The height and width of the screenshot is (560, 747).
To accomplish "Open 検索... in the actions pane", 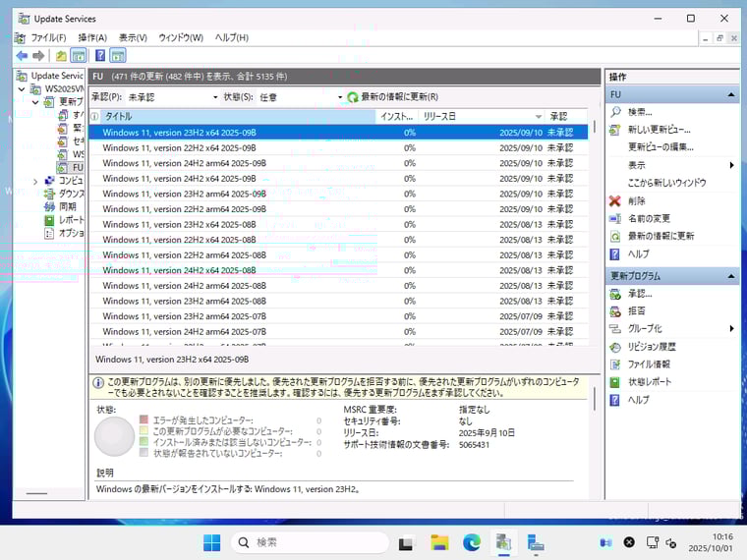I will 639,112.
